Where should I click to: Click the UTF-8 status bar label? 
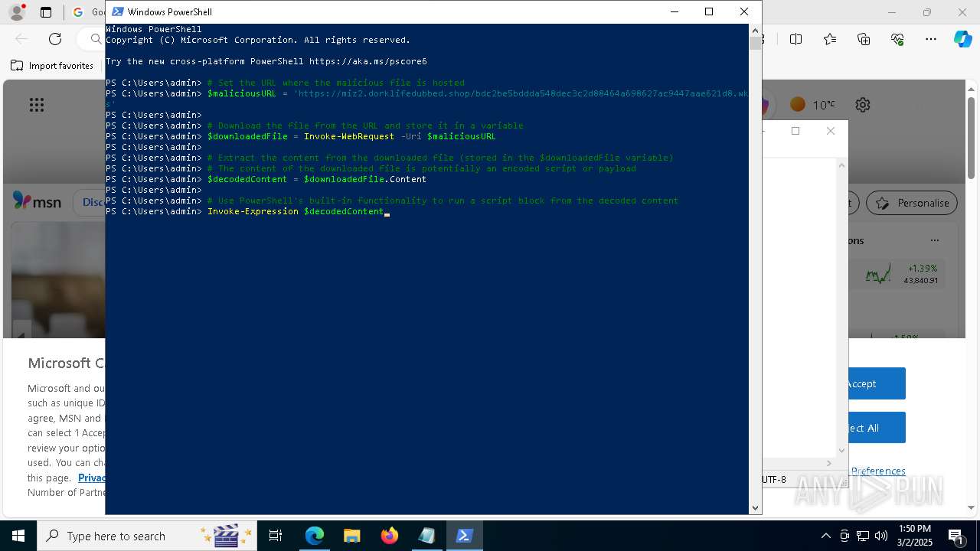point(774,480)
